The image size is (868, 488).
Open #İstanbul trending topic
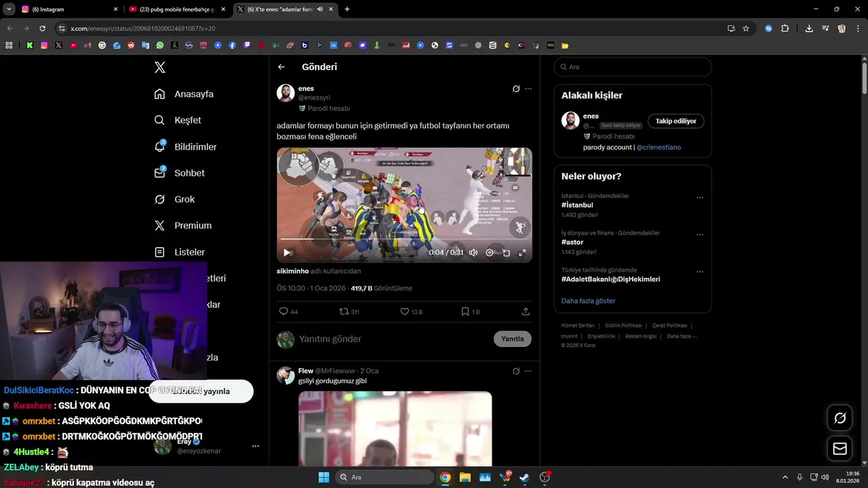(x=577, y=205)
